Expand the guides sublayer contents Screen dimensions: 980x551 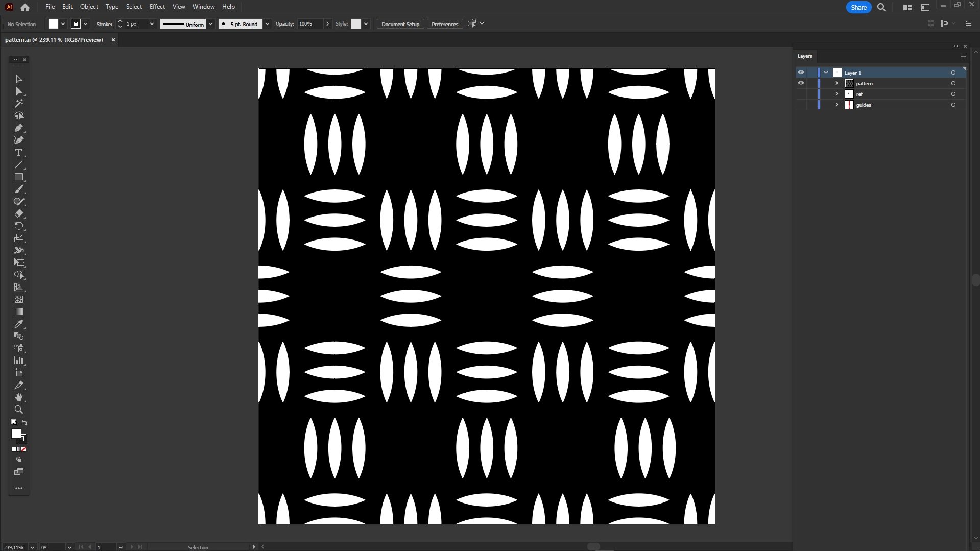tap(836, 105)
